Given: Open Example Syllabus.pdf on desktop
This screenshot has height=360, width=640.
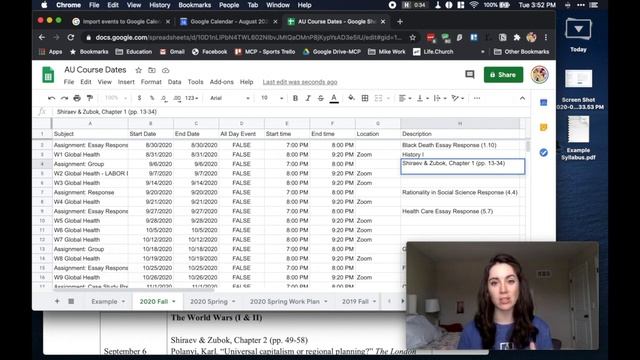Looking at the screenshot, I should pyautogui.click(x=578, y=139).
